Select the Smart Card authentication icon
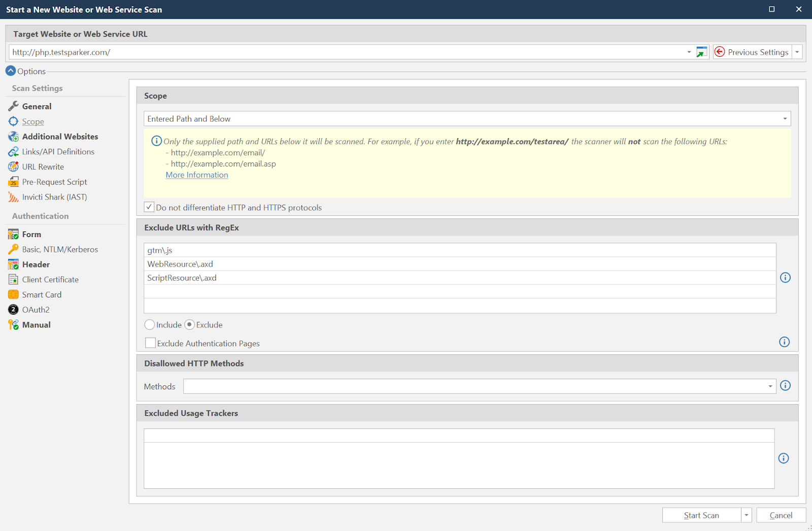This screenshot has width=812, height=531. tap(13, 294)
